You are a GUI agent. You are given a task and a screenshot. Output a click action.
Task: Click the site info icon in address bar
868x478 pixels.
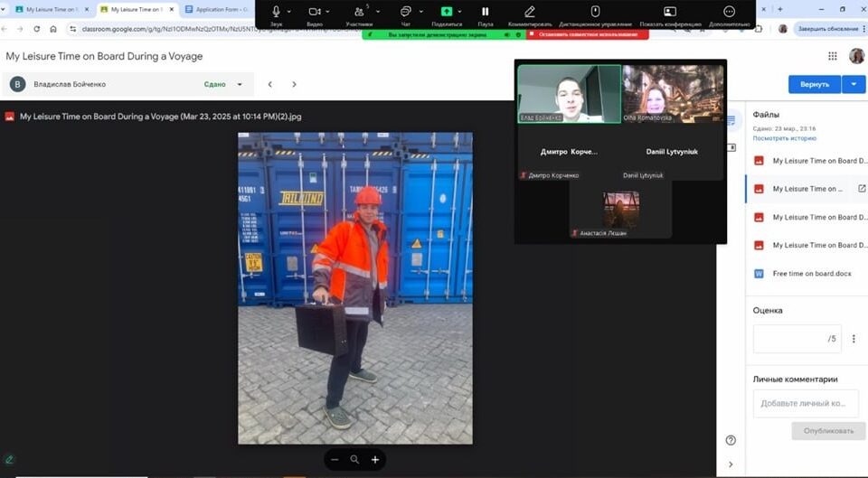click(72, 29)
